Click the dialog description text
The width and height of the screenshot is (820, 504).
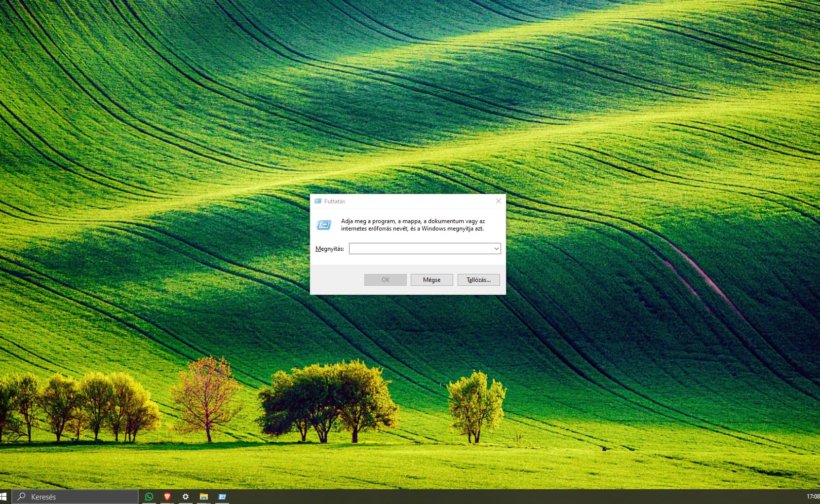click(x=413, y=225)
